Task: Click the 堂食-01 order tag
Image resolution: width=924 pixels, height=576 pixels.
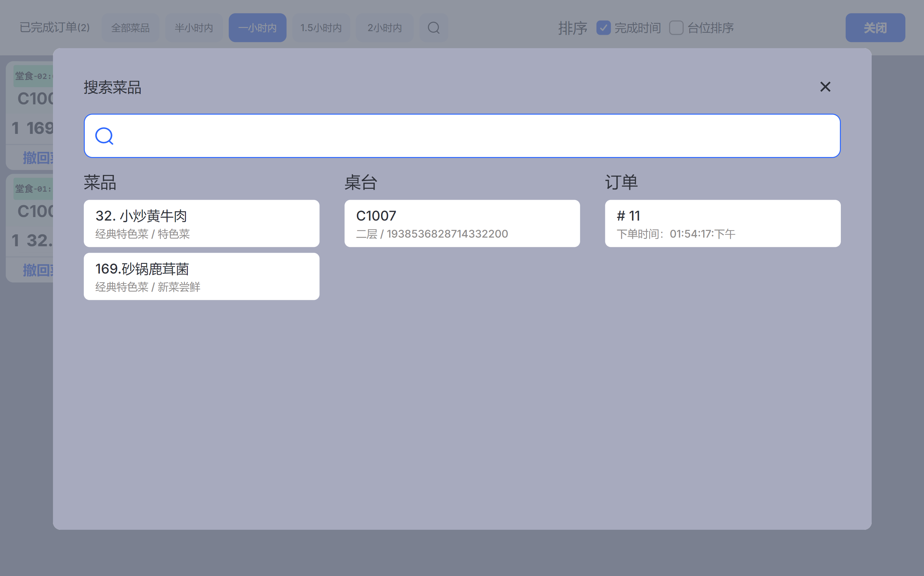Action: point(33,189)
